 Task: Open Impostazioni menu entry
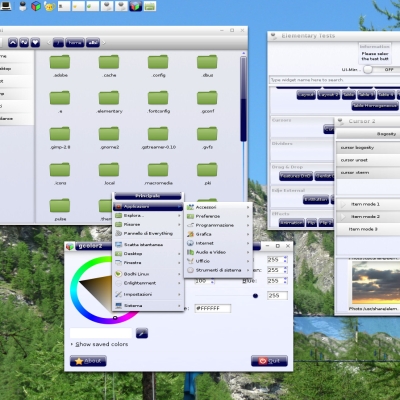coord(148,294)
